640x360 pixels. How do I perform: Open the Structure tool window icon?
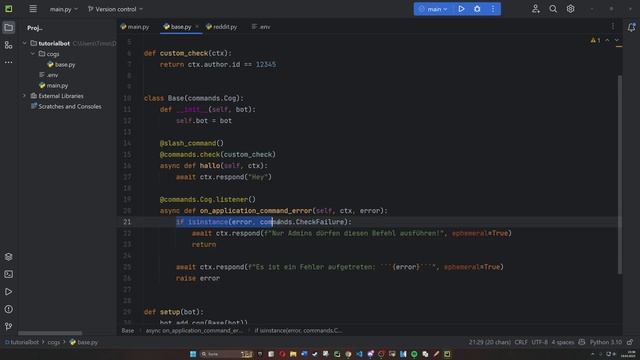tap(9, 45)
